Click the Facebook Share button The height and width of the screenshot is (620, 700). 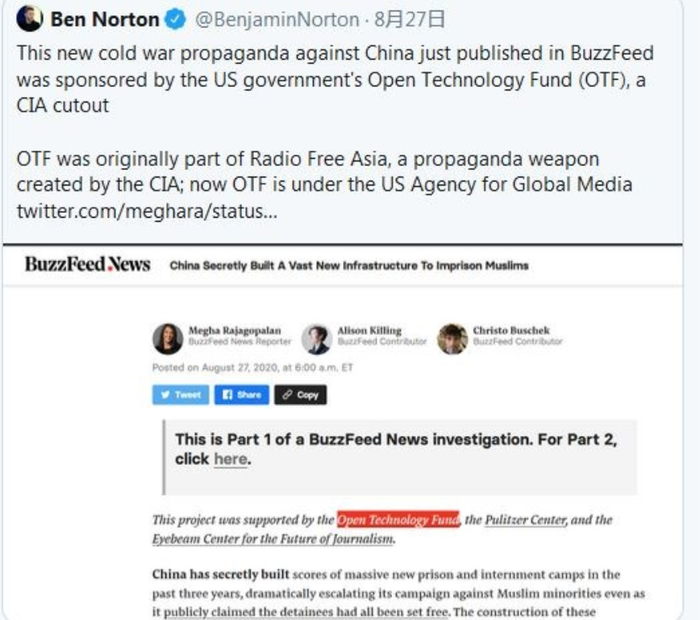(x=242, y=395)
